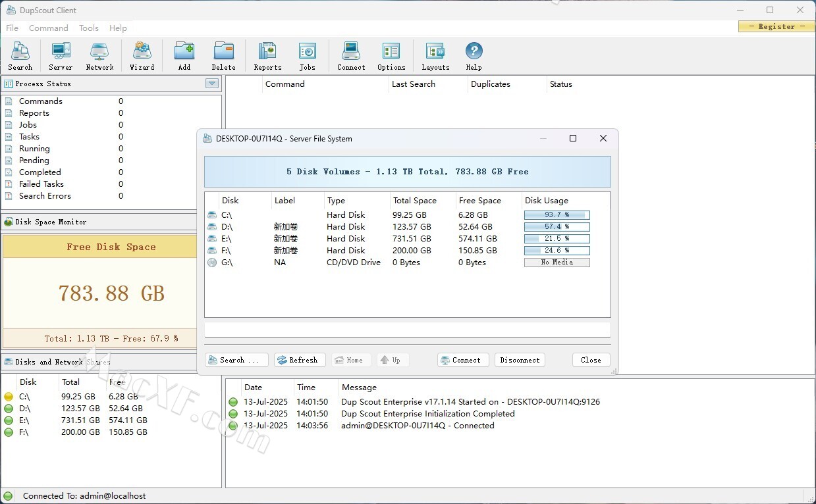Click the 93.7 % disk usage bar
The height and width of the screenshot is (504, 816).
[x=557, y=215]
